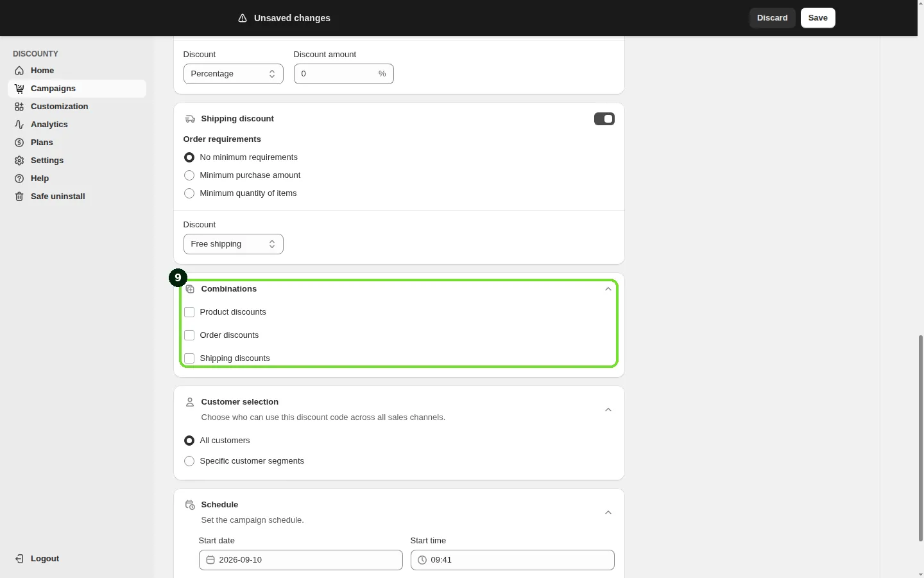Click the Safe uninstall trash icon

click(19, 197)
